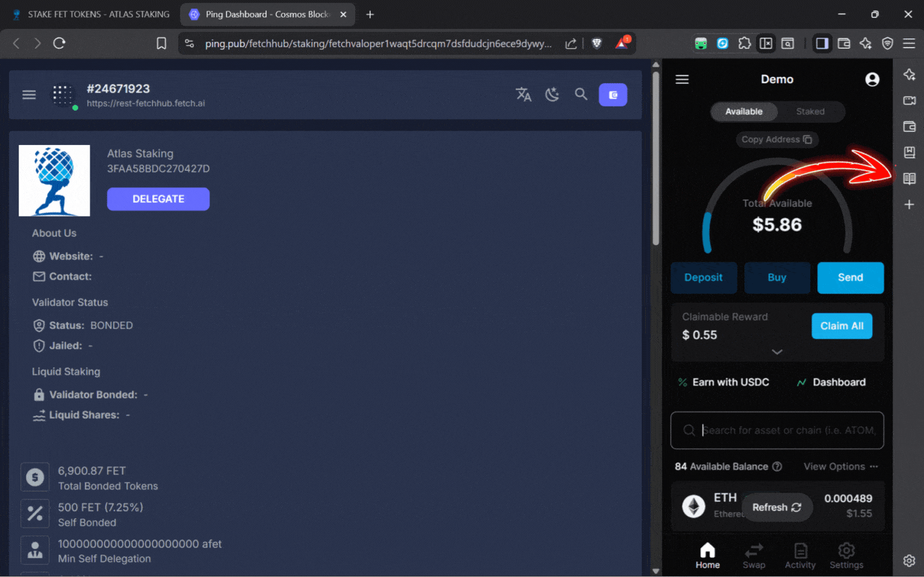Switch to the Staked toggle
Image resolution: width=924 pixels, height=577 pixels.
click(810, 111)
